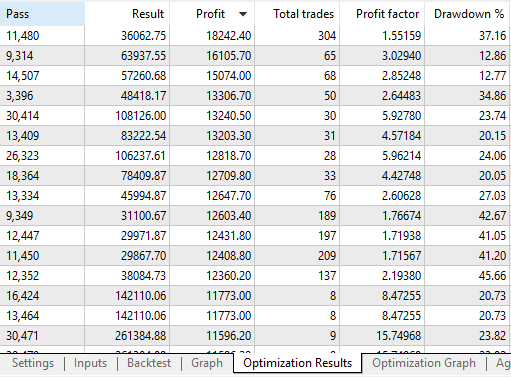Select the Optimization Results tab
The height and width of the screenshot is (377, 511).
click(x=297, y=363)
